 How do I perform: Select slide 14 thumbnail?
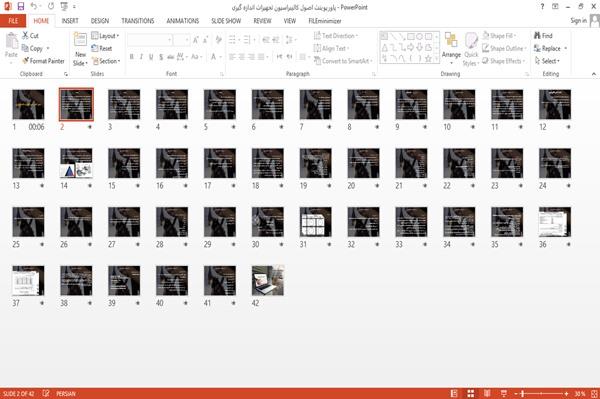(x=76, y=163)
